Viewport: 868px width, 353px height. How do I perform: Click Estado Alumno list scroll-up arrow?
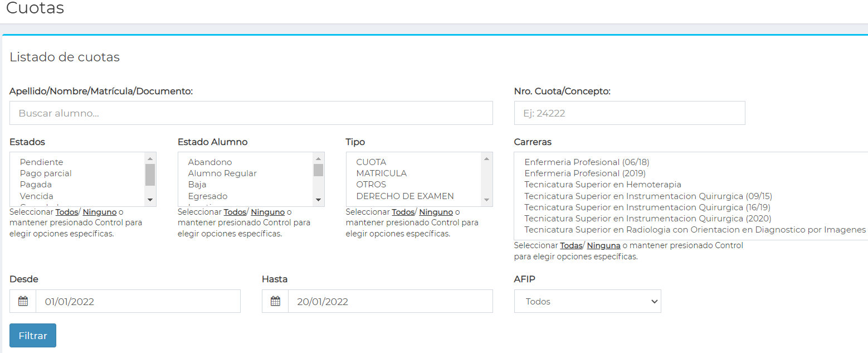318,159
